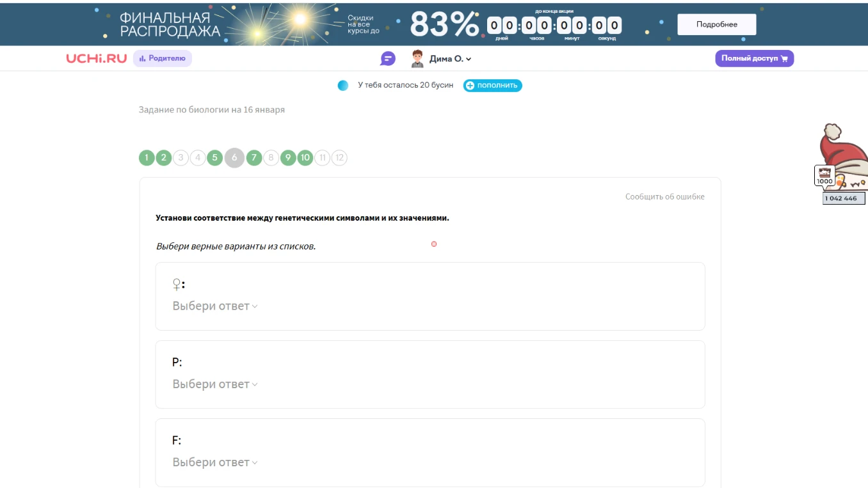Open the answer dropdown for P symbol
Viewport: 868px width, 488px height.
tap(215, 384)
